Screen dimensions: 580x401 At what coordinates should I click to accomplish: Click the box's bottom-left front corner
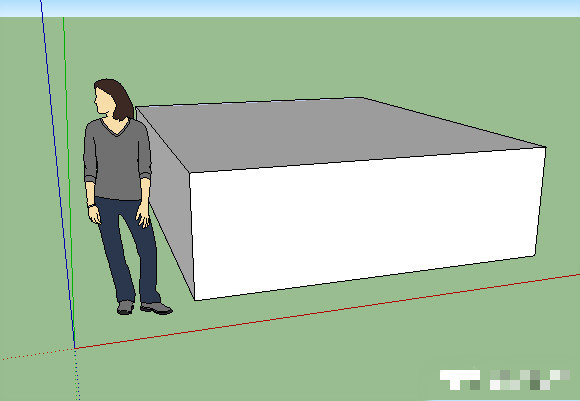195,300
